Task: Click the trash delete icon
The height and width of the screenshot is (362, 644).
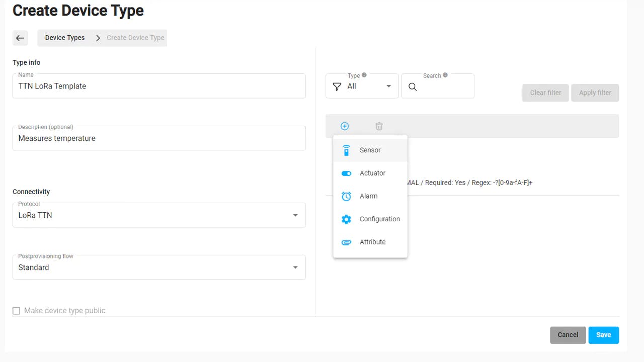Action: pos(379,126)
